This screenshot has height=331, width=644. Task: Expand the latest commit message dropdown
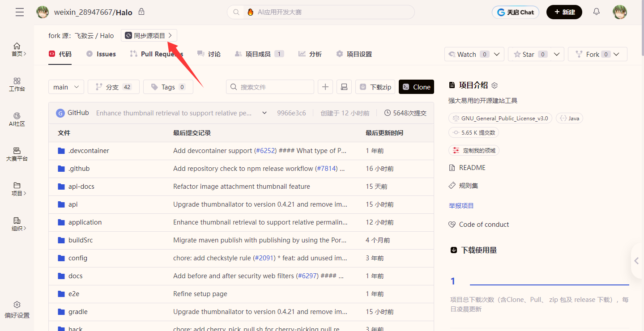point(264,113)
